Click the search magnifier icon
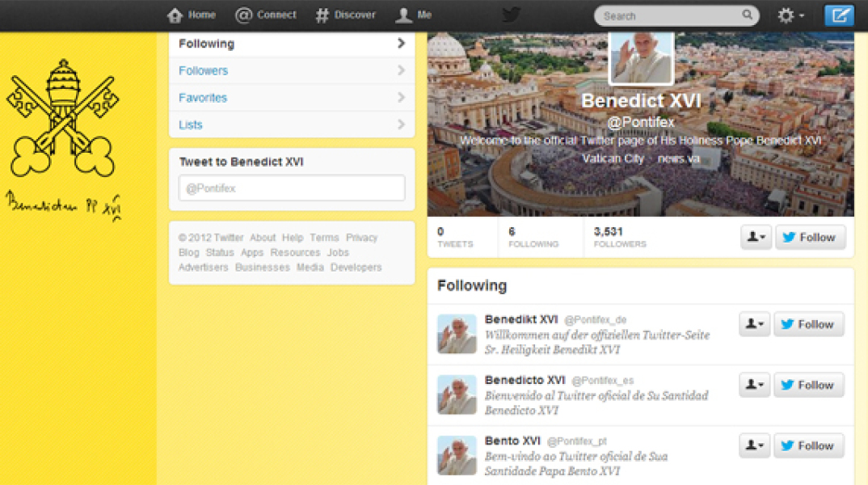Screen dimensions: 868x485 pos(748,15)
